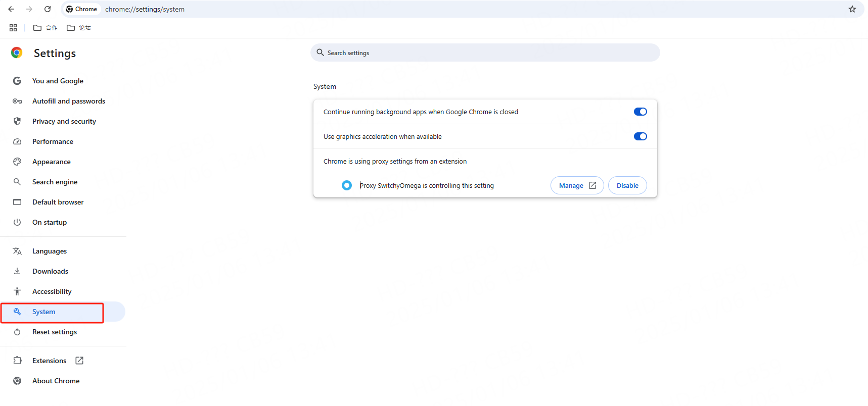Open the 合作 bookmarks folder
The height and width of the screenshot is (406, 868).
(45, 28)
